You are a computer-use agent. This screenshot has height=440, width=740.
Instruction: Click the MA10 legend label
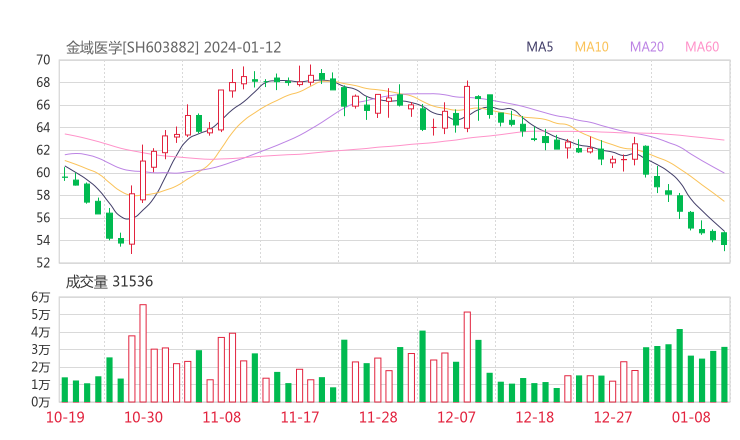click(x=591, y=47)
